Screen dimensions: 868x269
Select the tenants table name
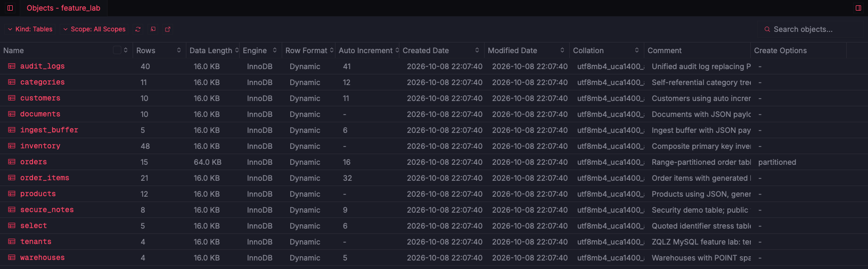click(x=36, y=242)
